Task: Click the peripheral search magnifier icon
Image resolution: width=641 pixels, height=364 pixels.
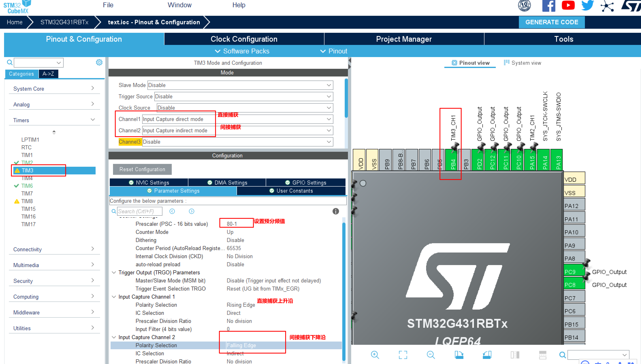Action: (x=10, y=62)
